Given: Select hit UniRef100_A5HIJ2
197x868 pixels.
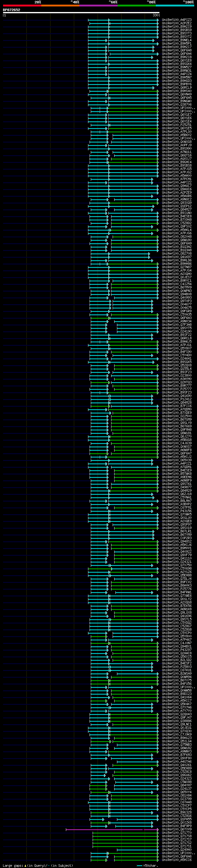Looking at the screenshot, I should [177, 457].
